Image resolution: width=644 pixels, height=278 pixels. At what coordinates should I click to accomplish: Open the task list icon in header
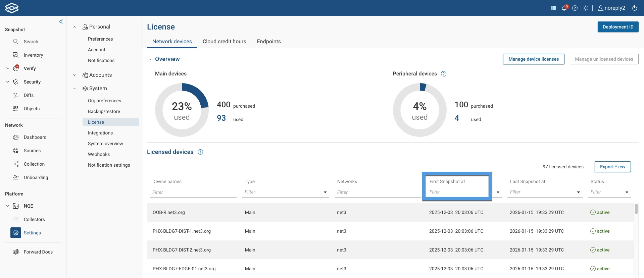pos(553,8)
